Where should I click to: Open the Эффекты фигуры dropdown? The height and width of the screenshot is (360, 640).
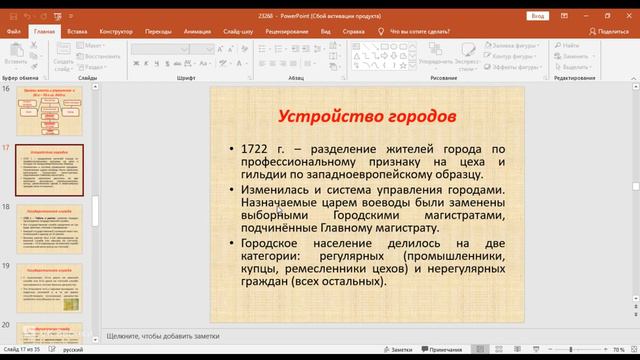[x=513, y=67]
